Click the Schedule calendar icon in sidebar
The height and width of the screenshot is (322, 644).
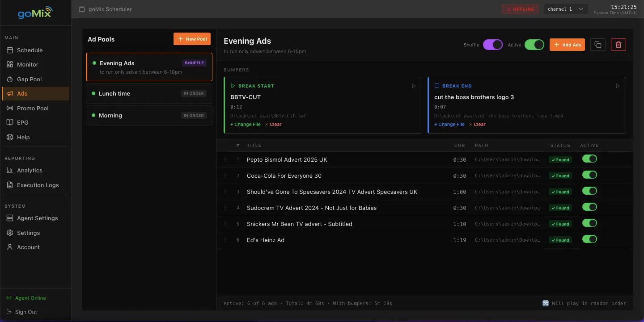[10, 50]
